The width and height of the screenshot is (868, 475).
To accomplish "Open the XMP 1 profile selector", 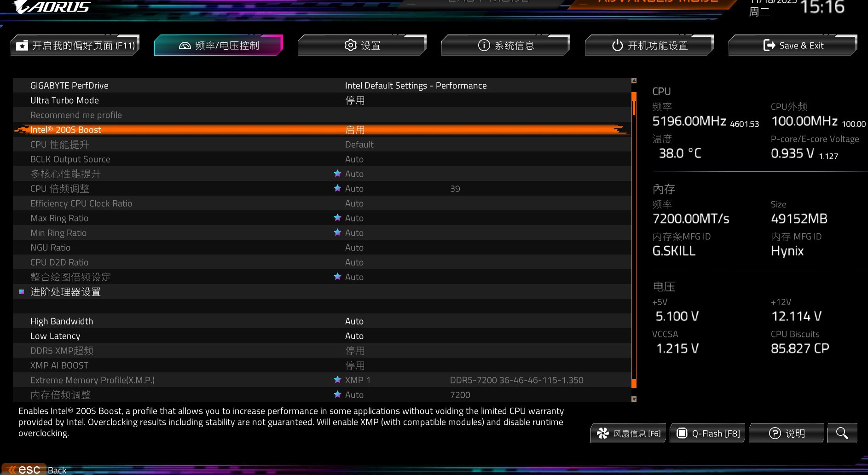I will click(x=358, y=380).
